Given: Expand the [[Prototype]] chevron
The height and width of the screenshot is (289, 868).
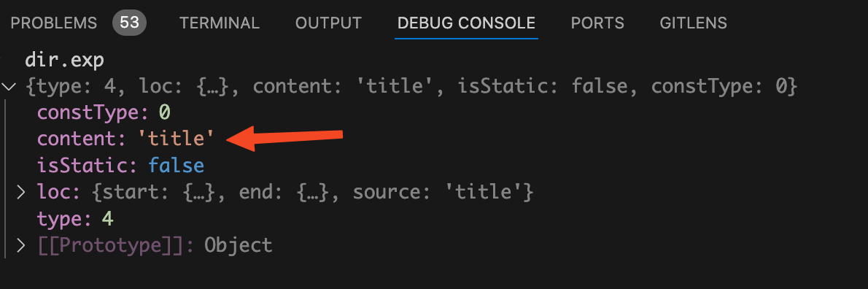Looking at the screenshot, I should point(20,245).
